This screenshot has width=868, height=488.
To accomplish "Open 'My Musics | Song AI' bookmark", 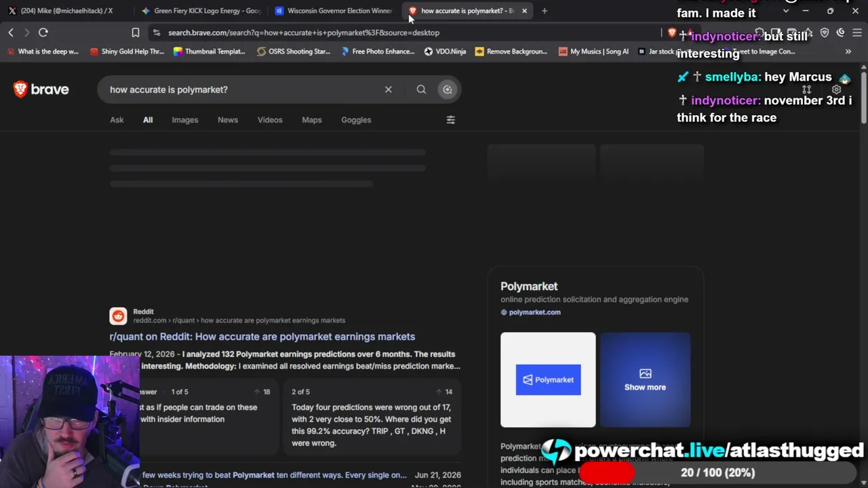I will 594,52.
